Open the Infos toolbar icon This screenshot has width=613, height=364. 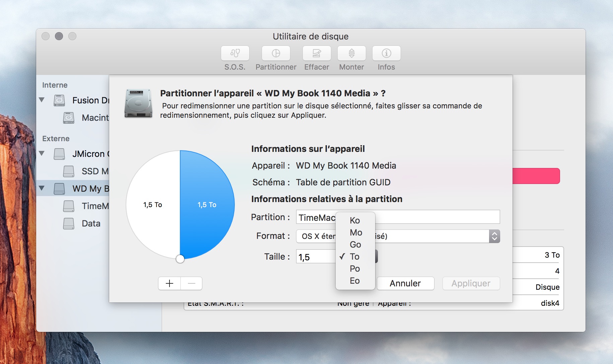[x=386, y=53]
